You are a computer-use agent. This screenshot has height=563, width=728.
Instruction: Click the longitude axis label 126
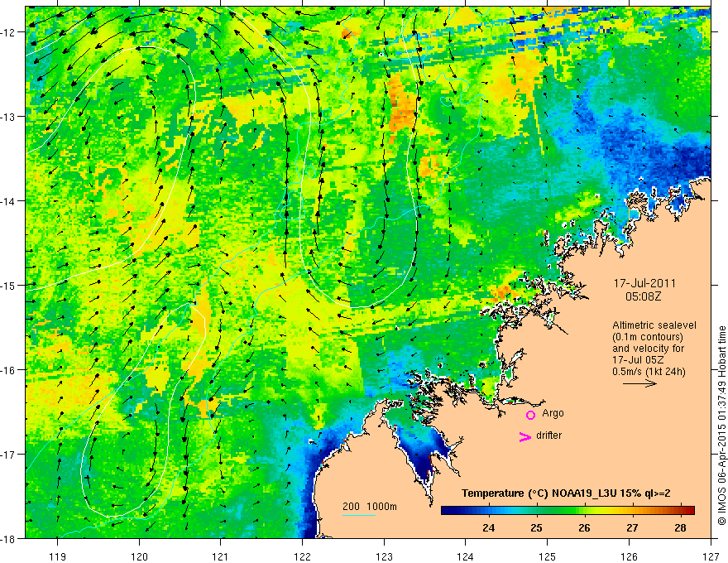[x=629, y=556]
